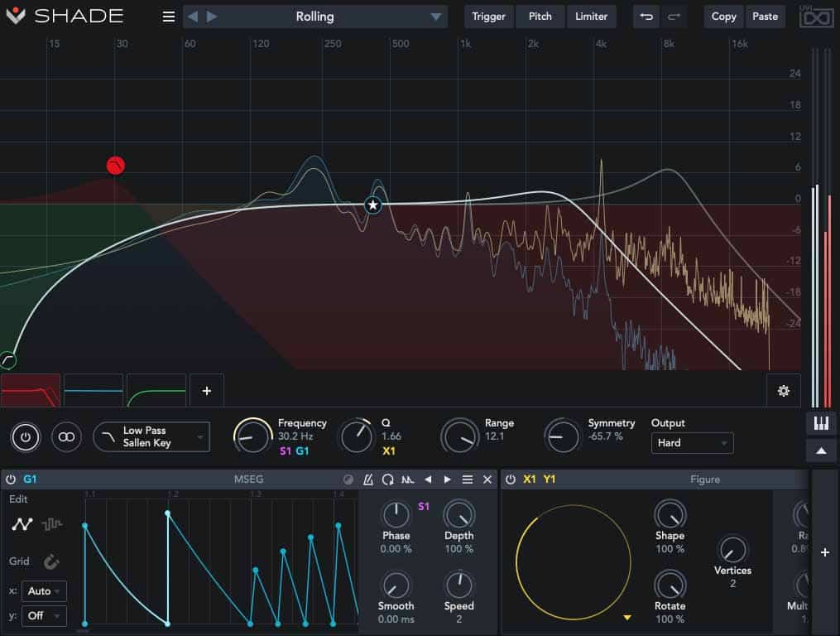The image size is (840, 636).
Task: Select the high-pass node at graph bottom-left
Action: 7,360
